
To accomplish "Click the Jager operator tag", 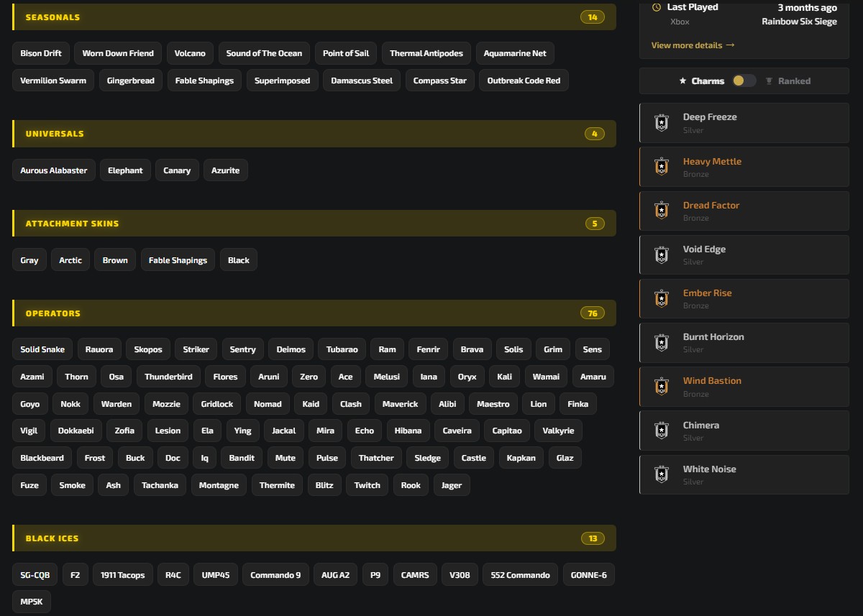I will 452,485.
